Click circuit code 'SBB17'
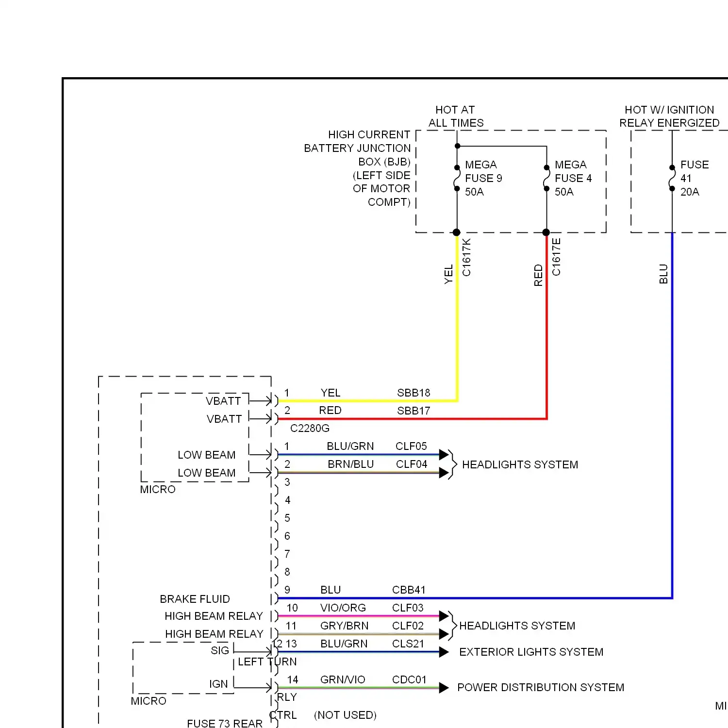Viewport: 728px width, 728px height. tap(414, 411)
